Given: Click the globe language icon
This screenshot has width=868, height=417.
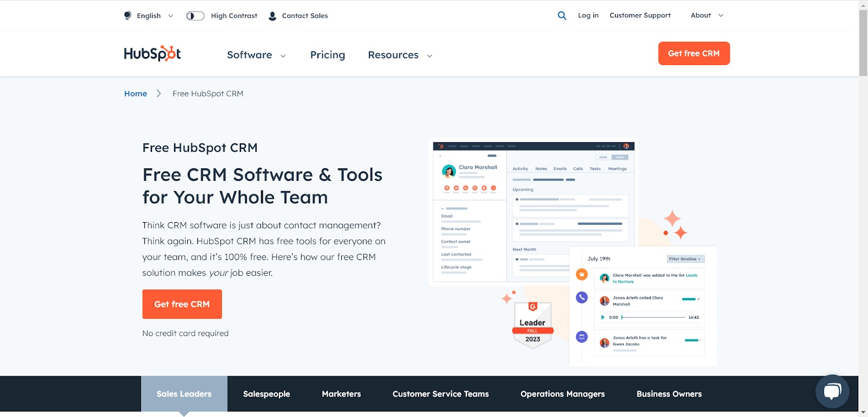Looking at the screenshot, I should [x=127, y=16].
